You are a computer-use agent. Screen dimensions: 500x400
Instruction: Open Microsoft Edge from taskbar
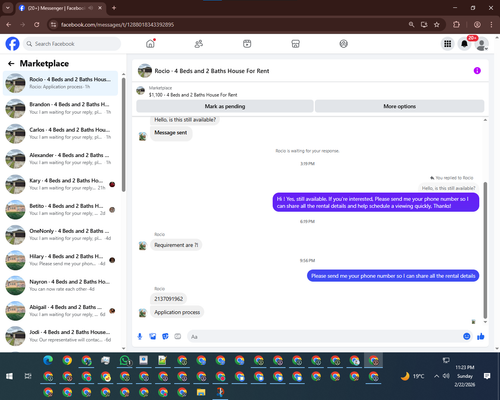click(x=48, y=360)
